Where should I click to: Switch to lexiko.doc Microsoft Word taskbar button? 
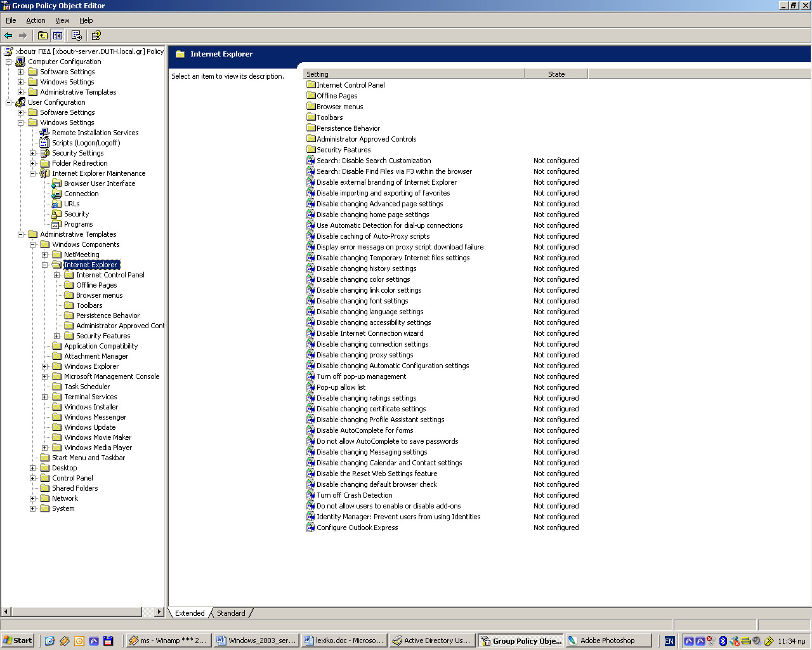tap(344, 640)
